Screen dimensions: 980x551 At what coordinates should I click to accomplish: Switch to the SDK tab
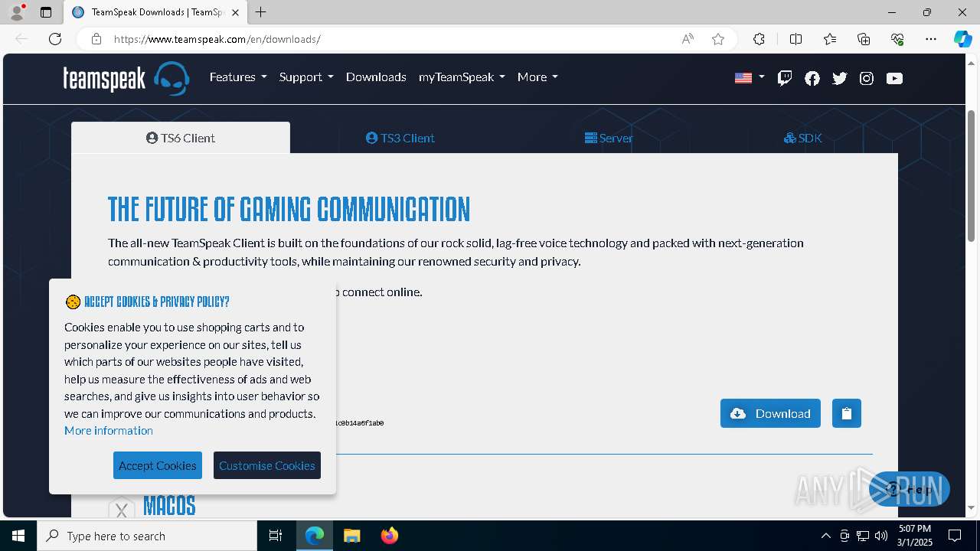pyautogui.click(x=803, y=138)
